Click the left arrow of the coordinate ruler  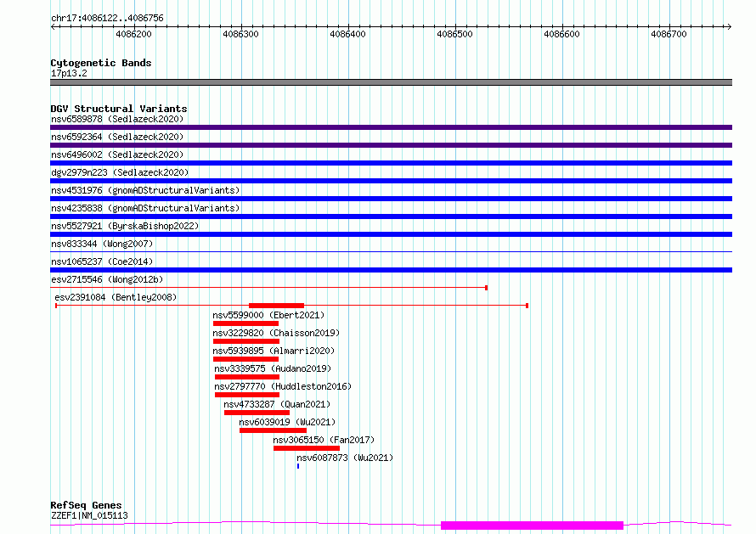point(53,26)
